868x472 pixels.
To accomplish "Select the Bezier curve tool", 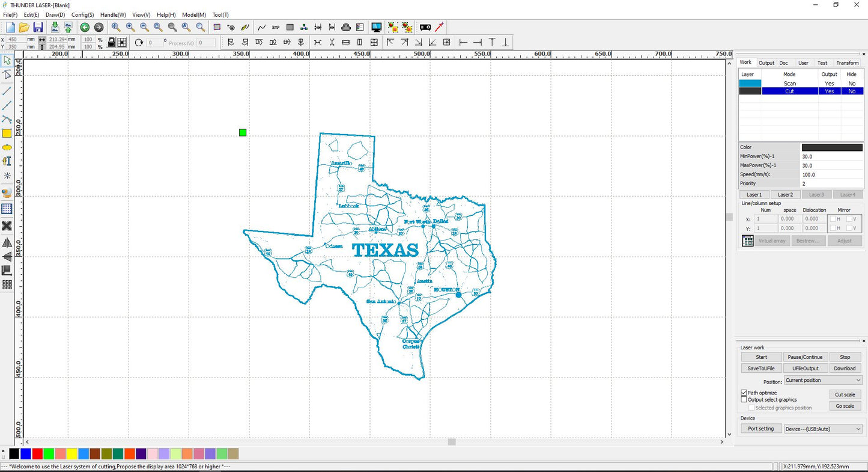I will pos(7,119).
